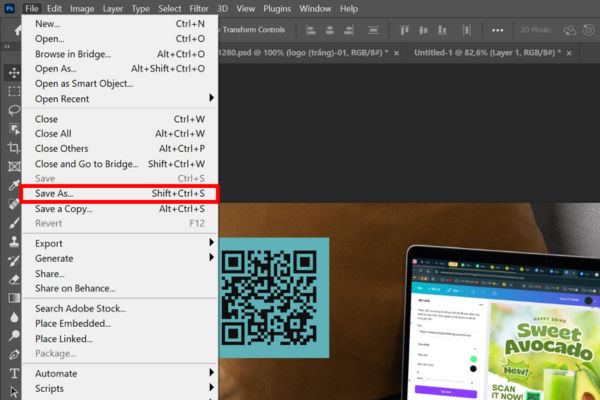Open the File menu
The height and width of the screenshot is (400, 600).
tap(32, 8)
